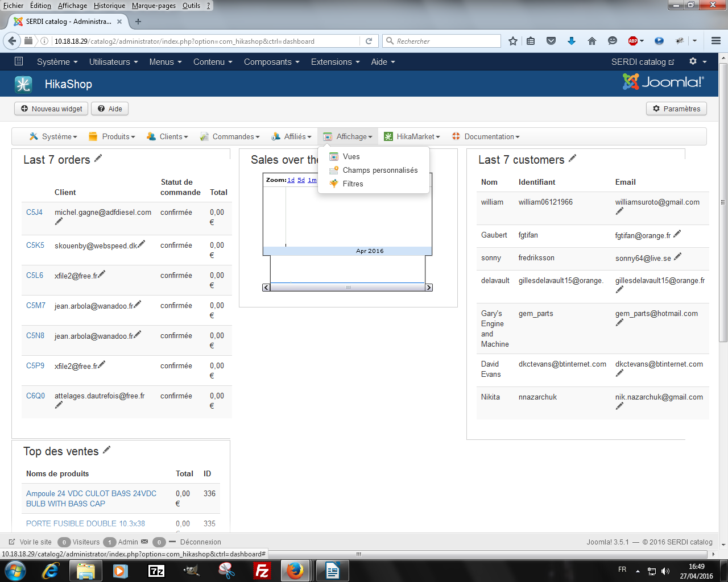Open the HikaShop Commandes dropdown
The width and height of the screenshot is (728, 582).
click(230, 136)
